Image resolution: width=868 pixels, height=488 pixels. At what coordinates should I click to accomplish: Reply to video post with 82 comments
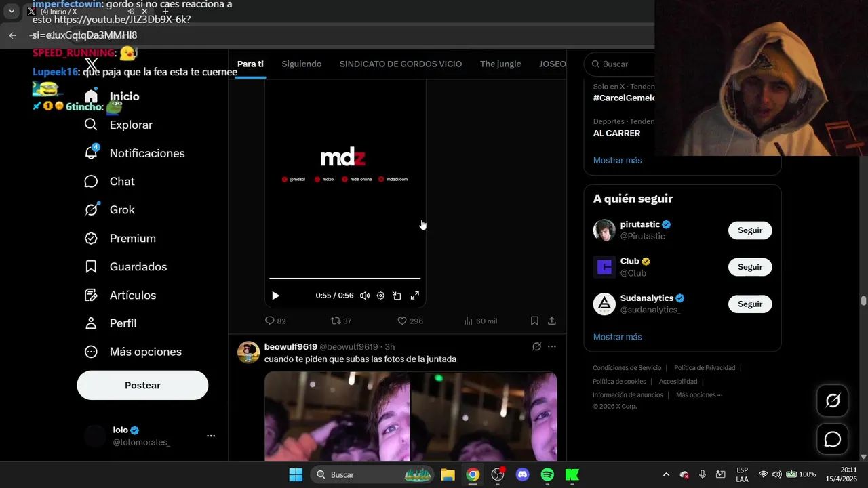(x=275, y=321)
